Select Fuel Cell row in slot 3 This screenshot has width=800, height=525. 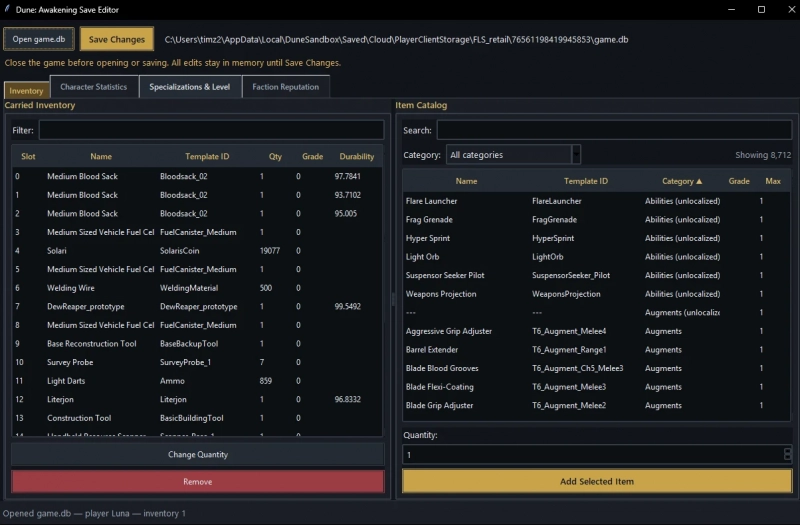197,232
